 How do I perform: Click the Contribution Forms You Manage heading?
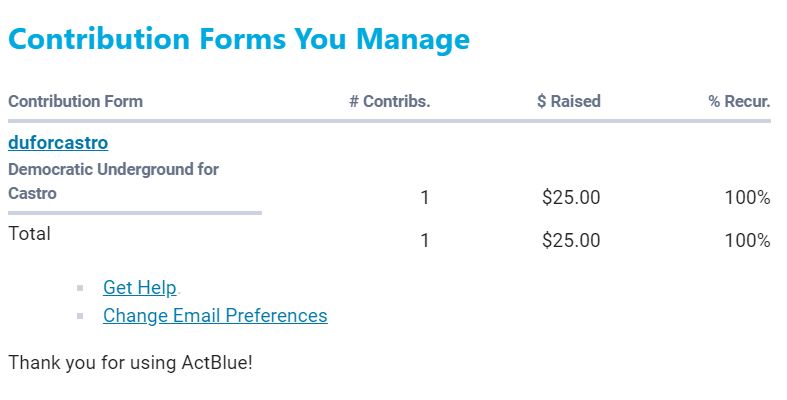coord(238,40)
